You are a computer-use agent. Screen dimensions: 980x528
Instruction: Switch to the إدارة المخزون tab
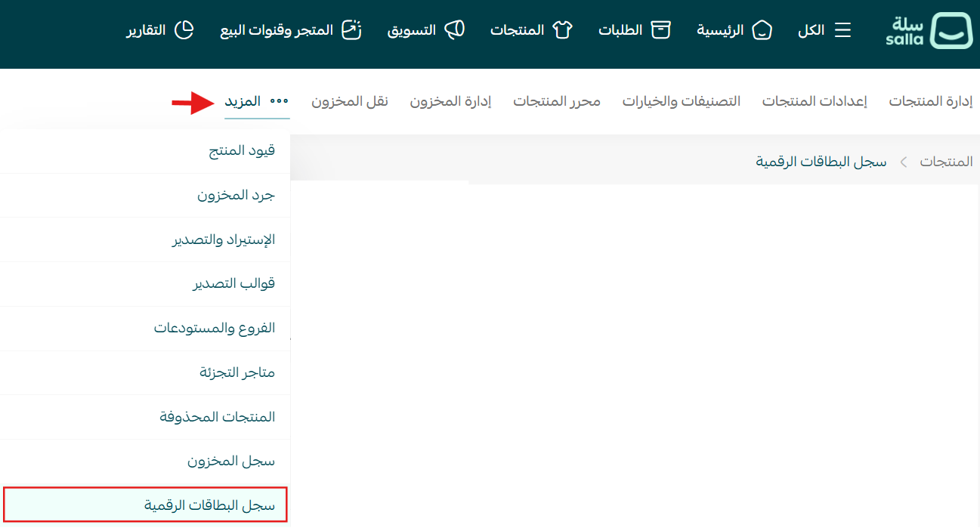click(450, 100)
